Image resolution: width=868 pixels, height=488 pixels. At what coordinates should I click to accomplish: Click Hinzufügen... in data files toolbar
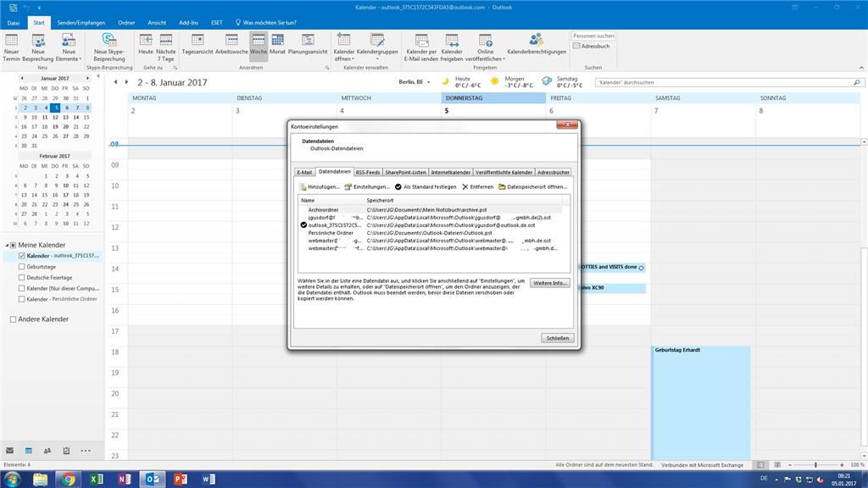click(x=320, y=187)
